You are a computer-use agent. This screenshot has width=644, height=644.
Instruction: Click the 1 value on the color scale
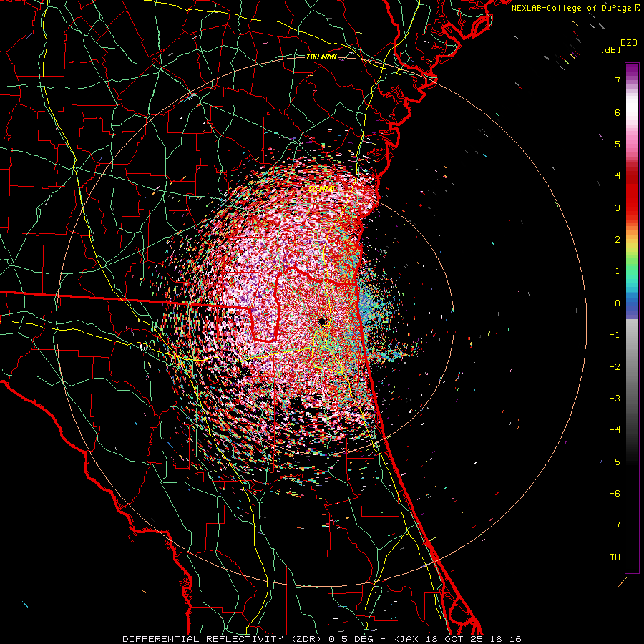(x=618, y=271)
